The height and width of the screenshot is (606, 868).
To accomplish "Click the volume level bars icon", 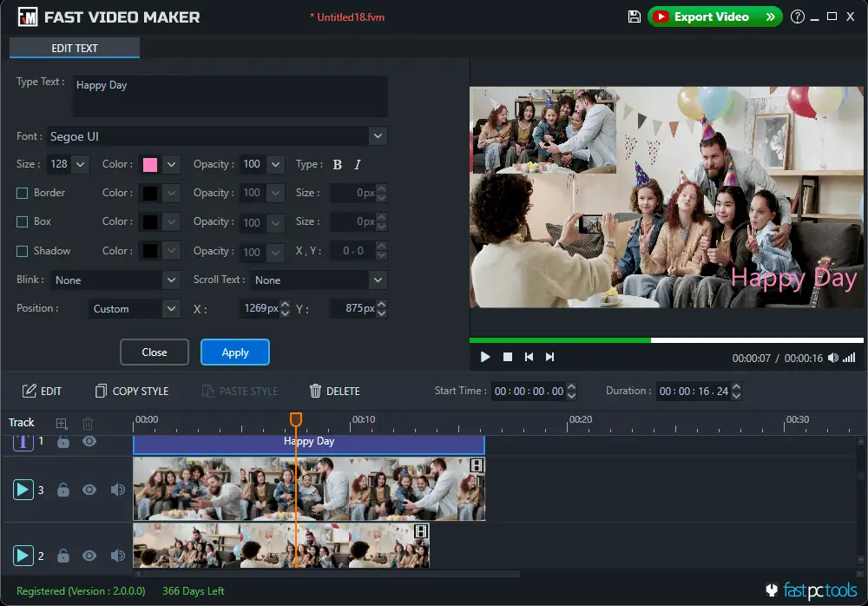I will 849,358.
